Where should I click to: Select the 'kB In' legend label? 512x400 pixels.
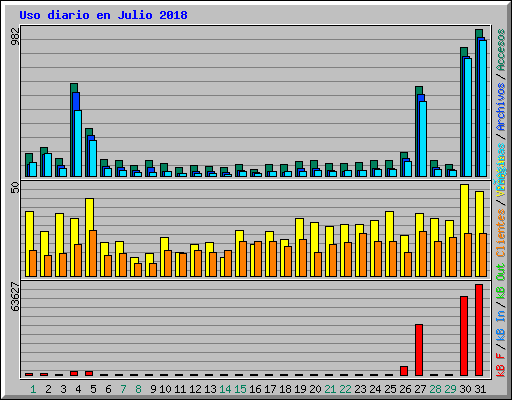[501, 326]
